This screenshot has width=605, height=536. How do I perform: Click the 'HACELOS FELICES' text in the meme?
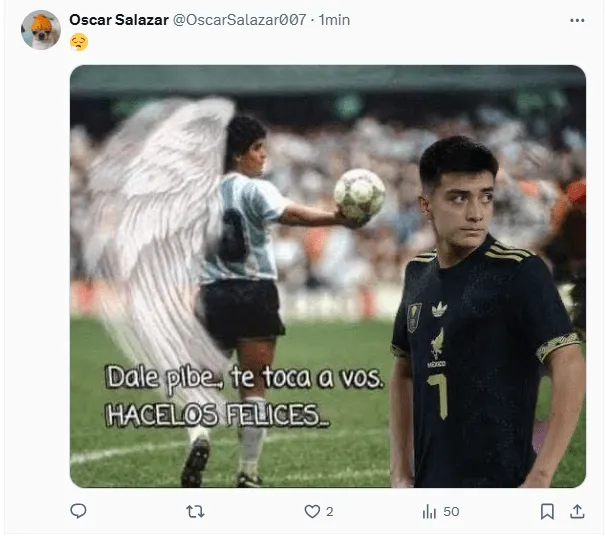(x=217, y=415)
